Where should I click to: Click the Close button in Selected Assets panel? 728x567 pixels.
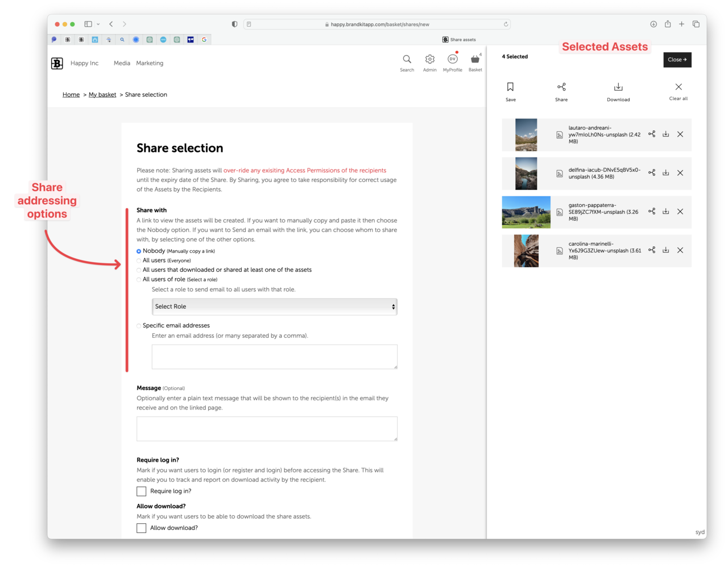[x=677, y=60]
